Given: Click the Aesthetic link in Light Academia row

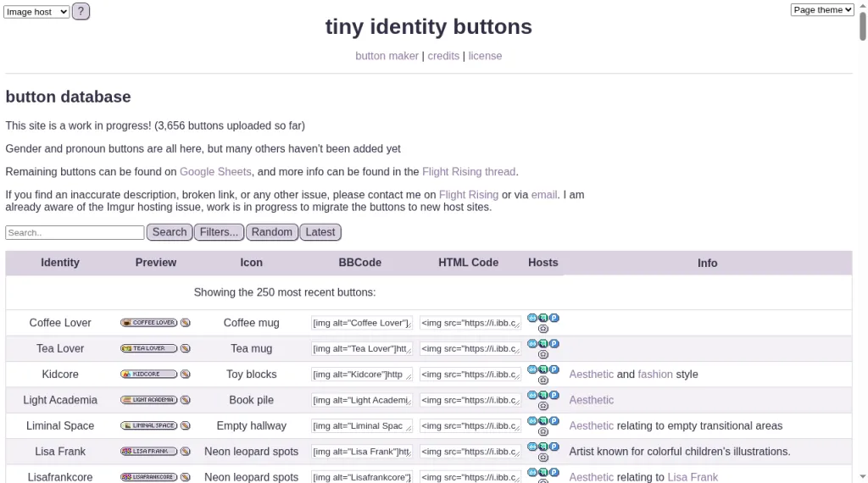Looking at the screenshot, I should pos(591,400).
